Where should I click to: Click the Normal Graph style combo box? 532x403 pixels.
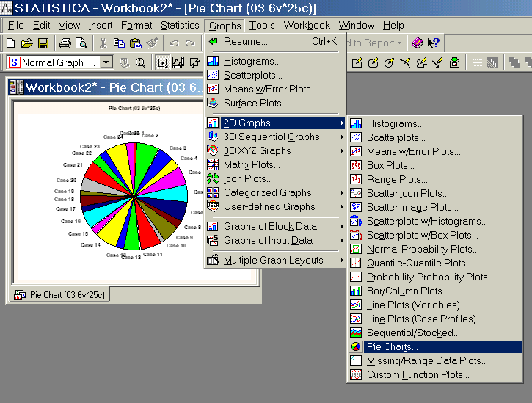coord(59,62)
